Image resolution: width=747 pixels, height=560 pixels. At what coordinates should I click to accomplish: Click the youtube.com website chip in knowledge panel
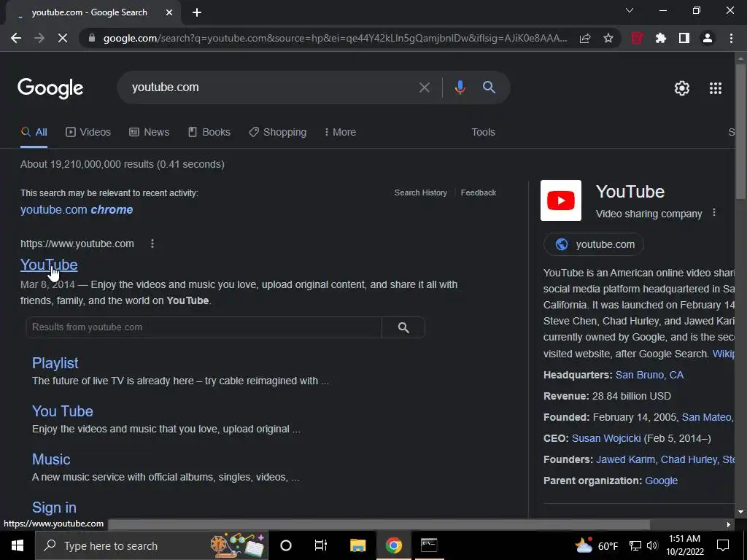[594, 244]
